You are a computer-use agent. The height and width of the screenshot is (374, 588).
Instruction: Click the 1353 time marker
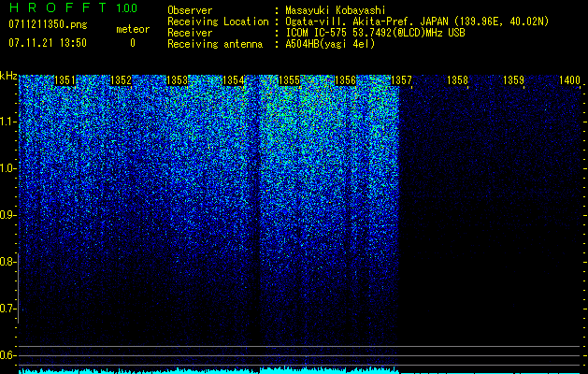[x=177, y=80]
